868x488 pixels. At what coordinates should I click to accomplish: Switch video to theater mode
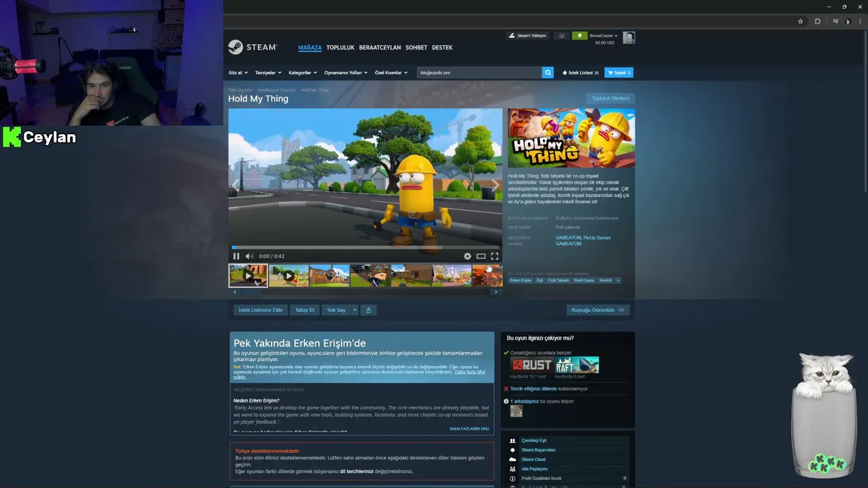(481, 256)
